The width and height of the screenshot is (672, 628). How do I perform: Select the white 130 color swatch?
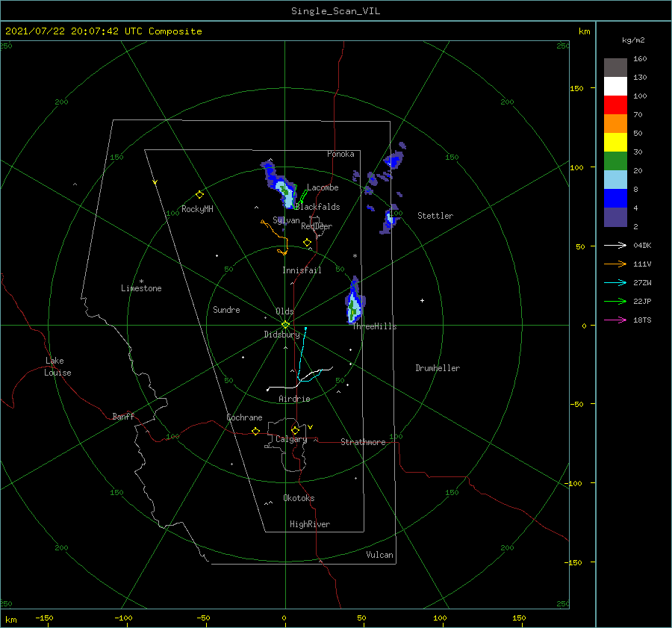pyautogui.click(x=615, y=86)
